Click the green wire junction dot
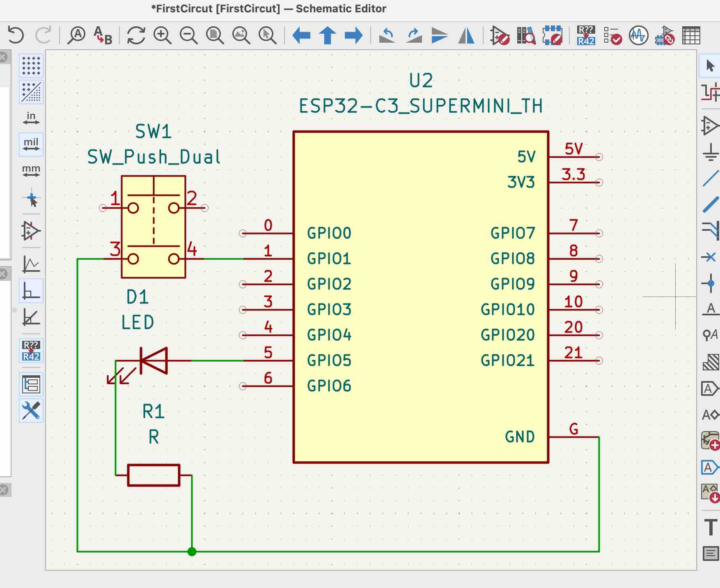720x588 pixels. pos(192,551)
